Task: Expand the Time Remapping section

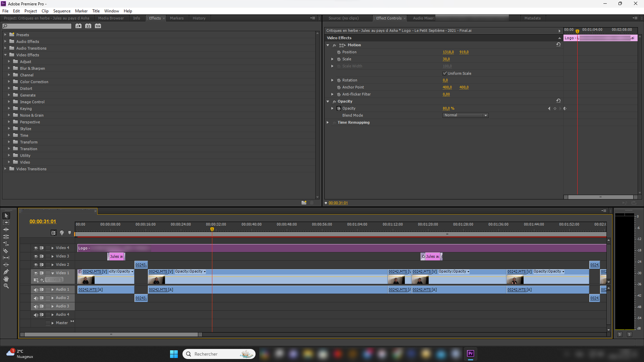Action: coord(328,122)
